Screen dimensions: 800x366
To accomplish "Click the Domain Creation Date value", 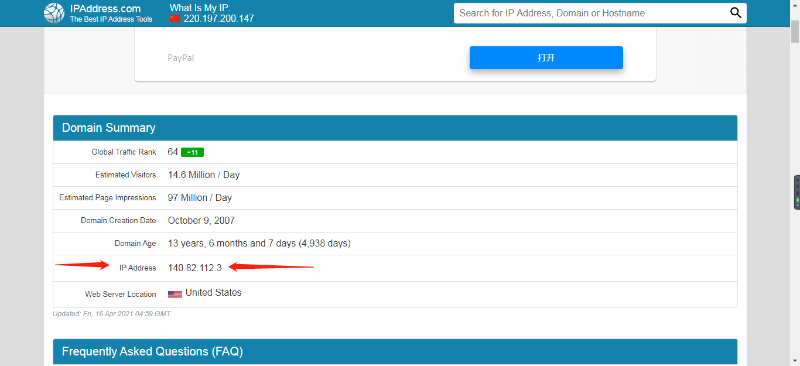I will 201,221.
